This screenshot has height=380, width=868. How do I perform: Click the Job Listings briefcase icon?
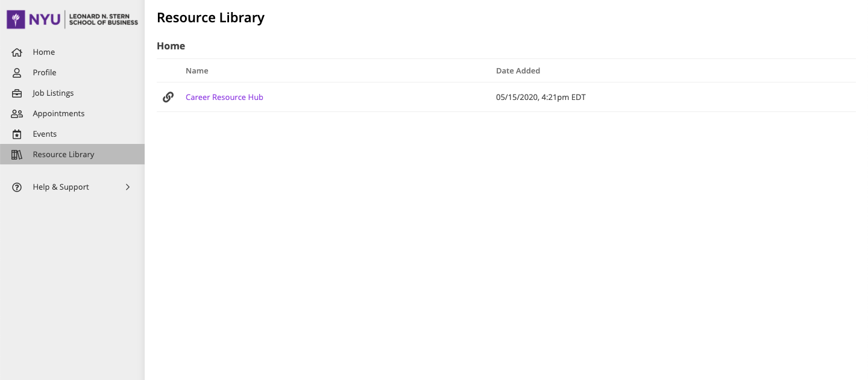click(17, 93)
